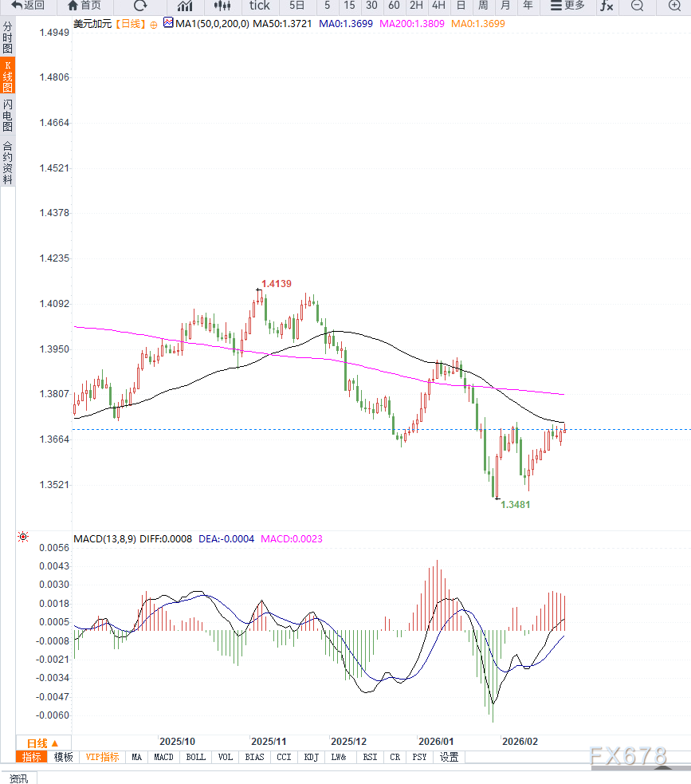Click the 设置 button in indicator bar
The height and width of the screenshot is (784, 691).
click(x=449, y=757)
